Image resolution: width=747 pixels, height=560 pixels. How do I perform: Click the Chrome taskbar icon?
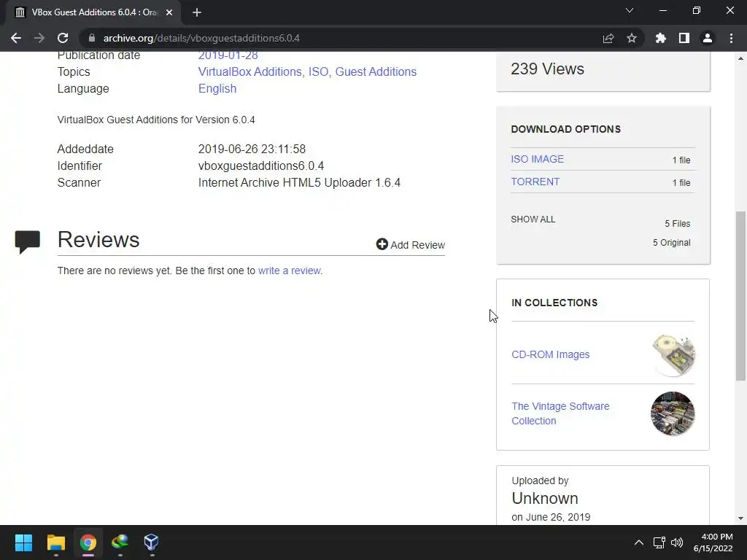(x=88, y=542)
